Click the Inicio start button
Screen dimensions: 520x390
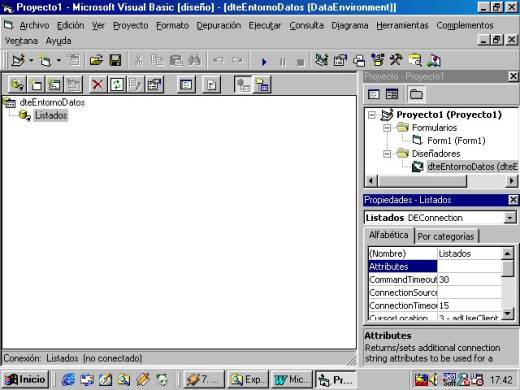(x=26, y=379)
